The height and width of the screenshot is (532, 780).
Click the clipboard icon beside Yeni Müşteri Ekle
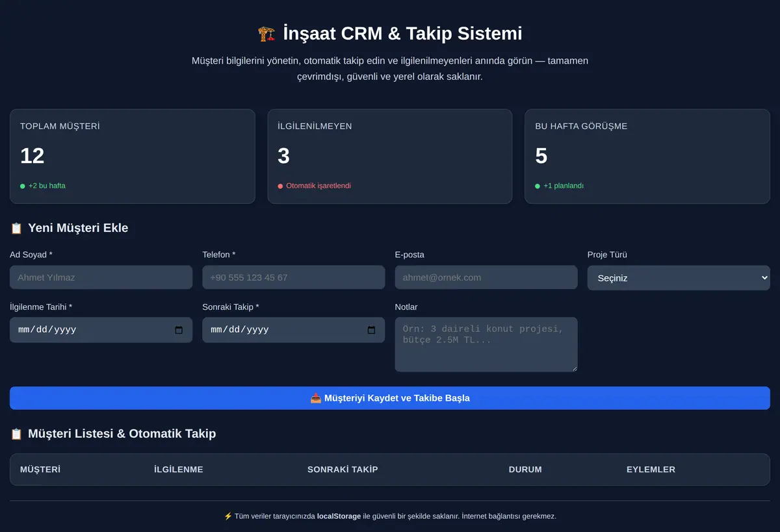(16, 228)
